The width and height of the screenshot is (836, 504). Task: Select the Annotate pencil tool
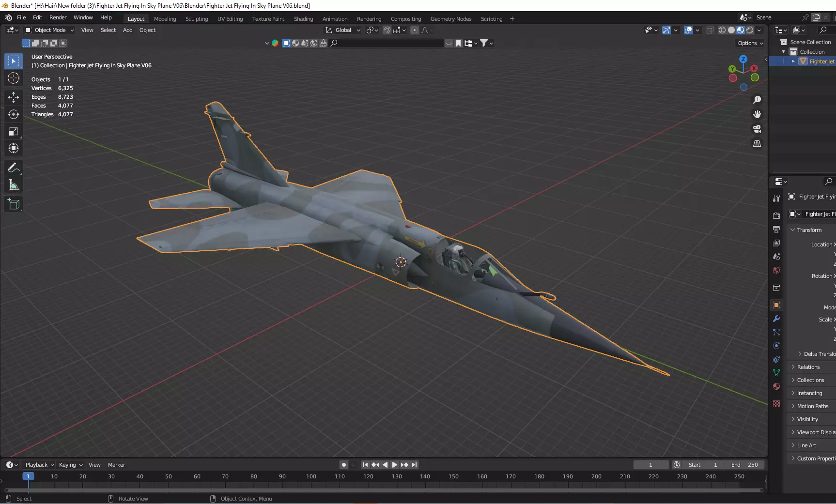[x=14, y=168]
